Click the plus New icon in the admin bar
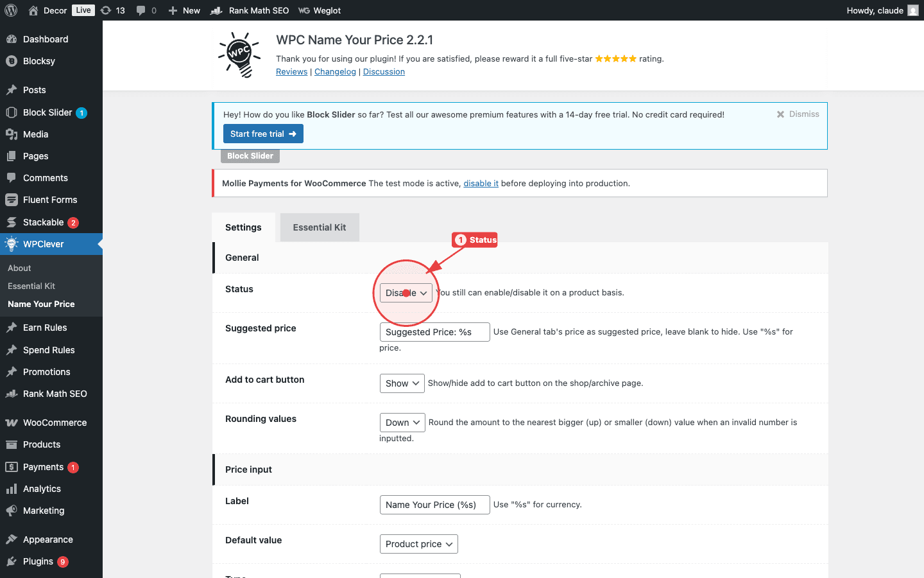 coord(173,10)
